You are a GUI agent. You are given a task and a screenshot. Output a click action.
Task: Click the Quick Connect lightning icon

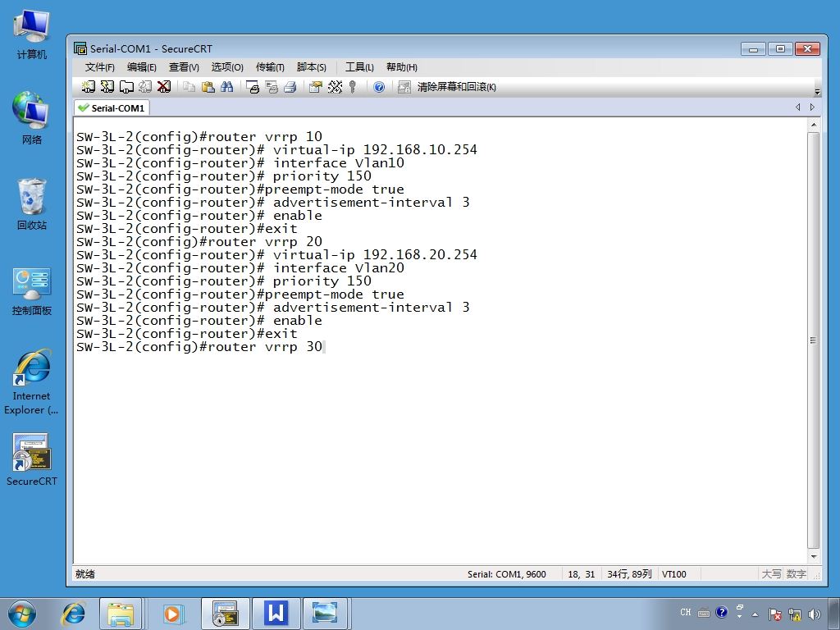pyautogui.click(x=107, y=87)
